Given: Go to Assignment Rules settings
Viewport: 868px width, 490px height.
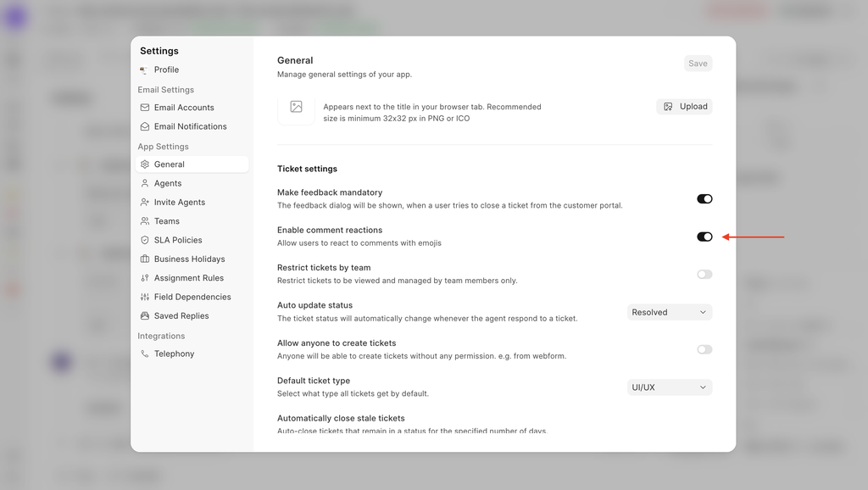Looking at the screenshot, I should [188, 278].
